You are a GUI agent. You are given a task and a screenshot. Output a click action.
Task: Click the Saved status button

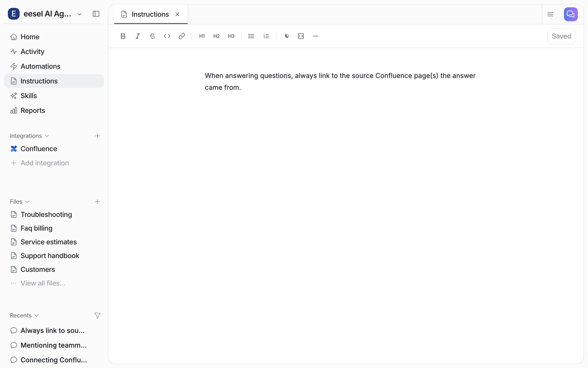point(562,36)
